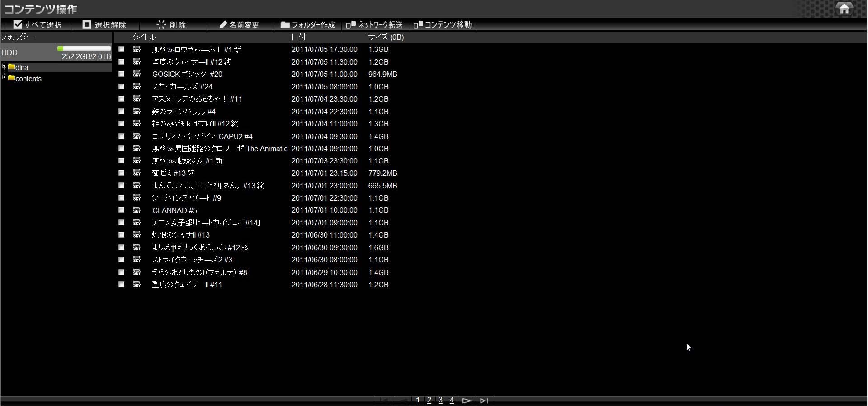Go to the next page arrow

click(467, 401)
